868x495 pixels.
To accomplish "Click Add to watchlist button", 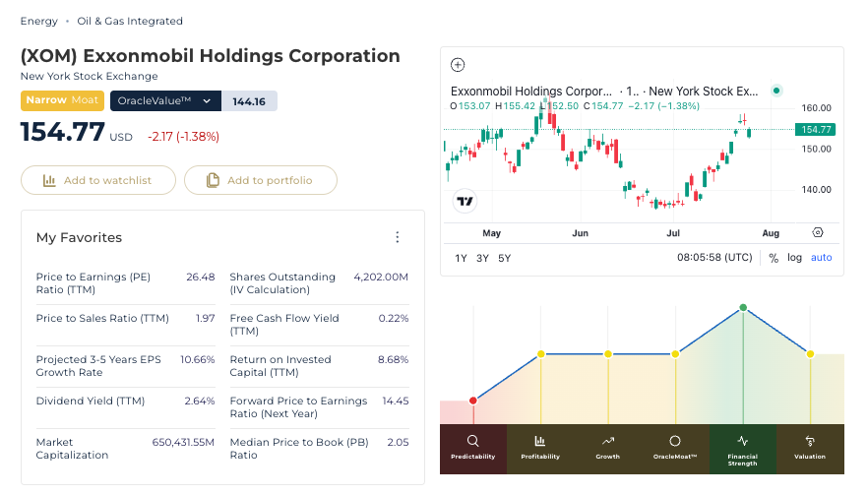I will tap(98, 180).
